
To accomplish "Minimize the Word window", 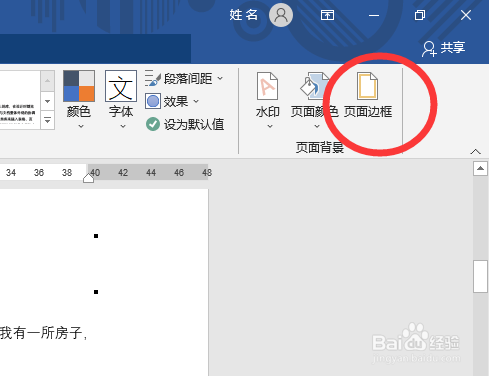I will point(374,15).
